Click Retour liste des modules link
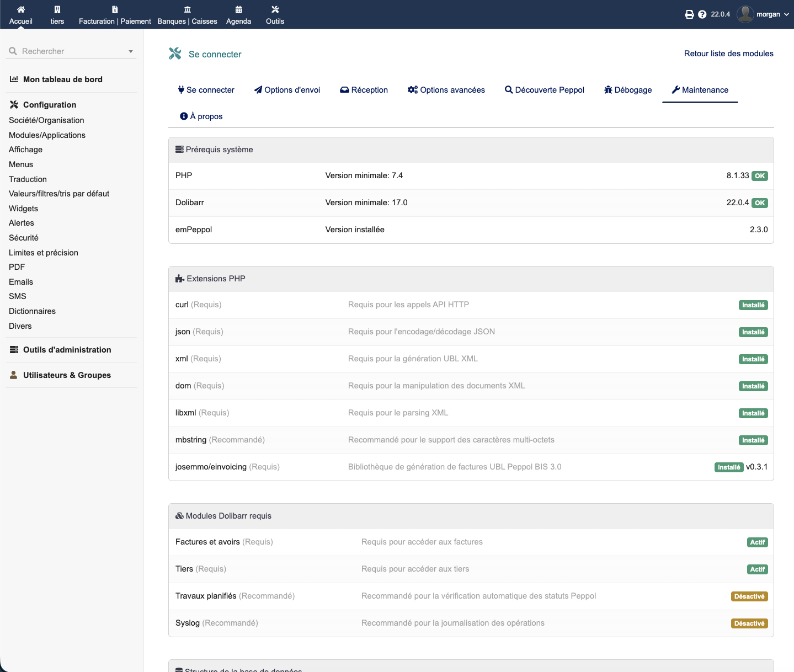This screenshot has width=794, height=672. 728,54
